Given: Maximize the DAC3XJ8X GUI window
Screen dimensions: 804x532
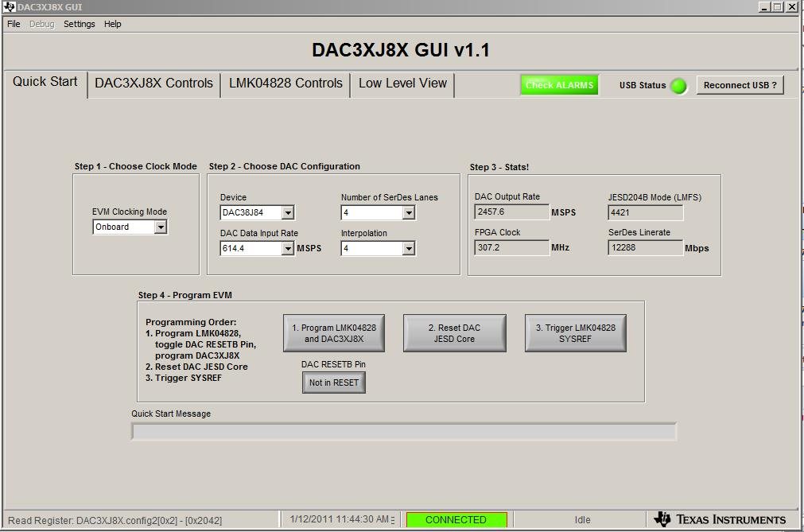Looking at the screenshot, I should (x=777, y=6).
